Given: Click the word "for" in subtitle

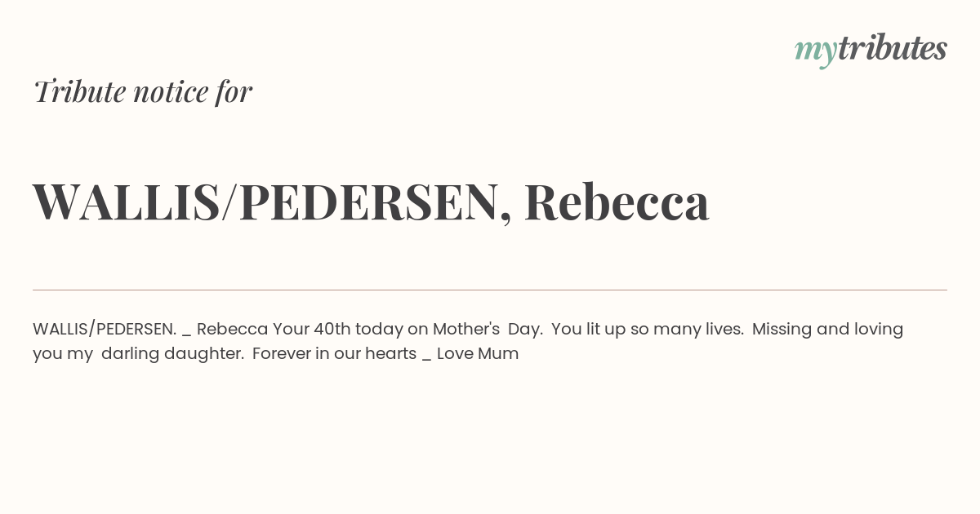Looking at the screenshot, I should point(234,92).
